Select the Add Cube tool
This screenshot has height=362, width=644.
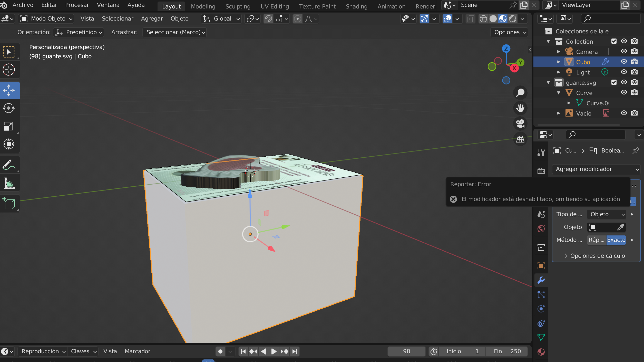(9, 203)
